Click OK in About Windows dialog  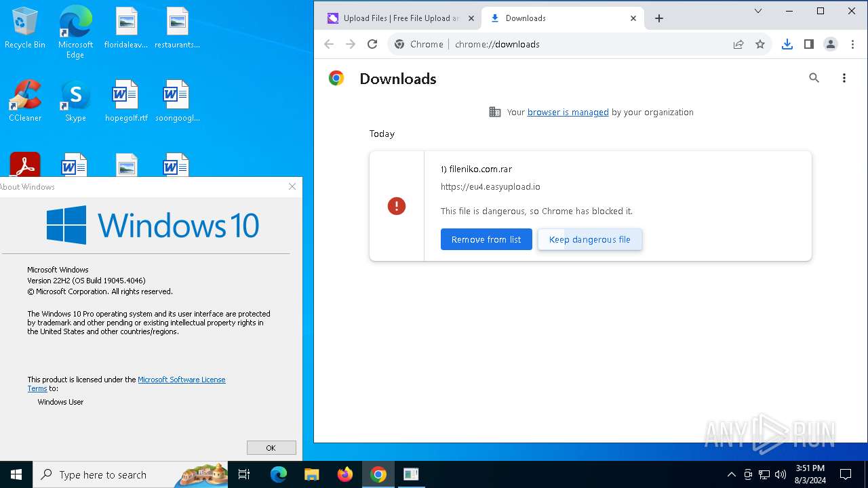(271, 447)
